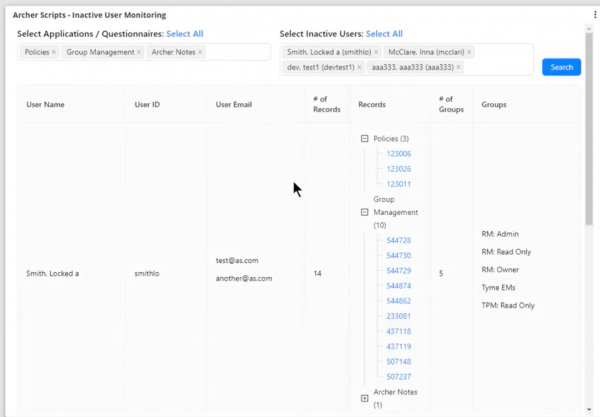Select the group count 5
The image size is (600, 417).
441,274
